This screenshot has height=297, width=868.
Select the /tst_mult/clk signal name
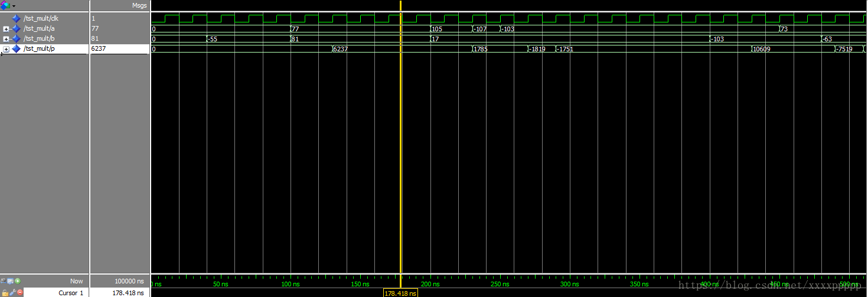(x=41, y=18)
